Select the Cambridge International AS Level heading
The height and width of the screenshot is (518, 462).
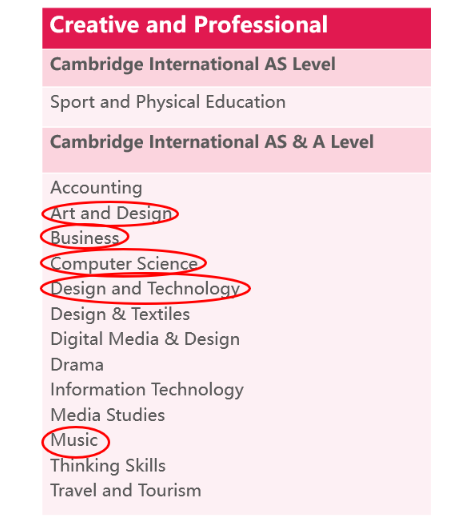pos(193,64)
